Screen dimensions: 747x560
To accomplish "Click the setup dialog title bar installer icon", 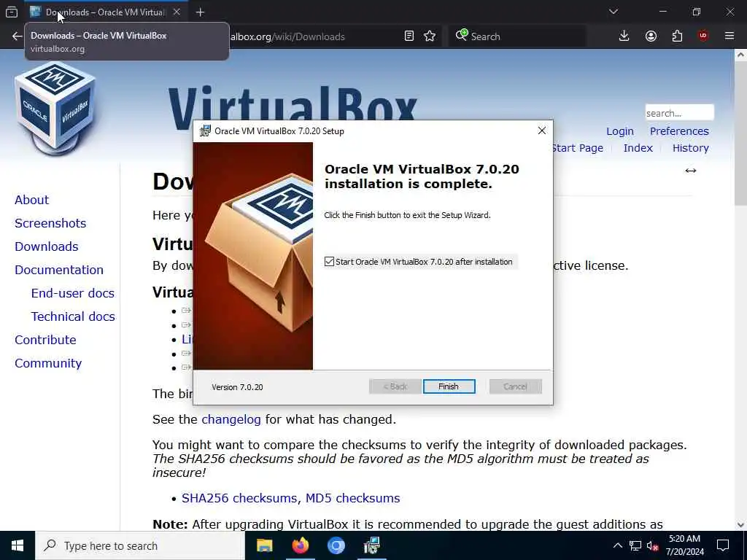I will tap(205, 131).
